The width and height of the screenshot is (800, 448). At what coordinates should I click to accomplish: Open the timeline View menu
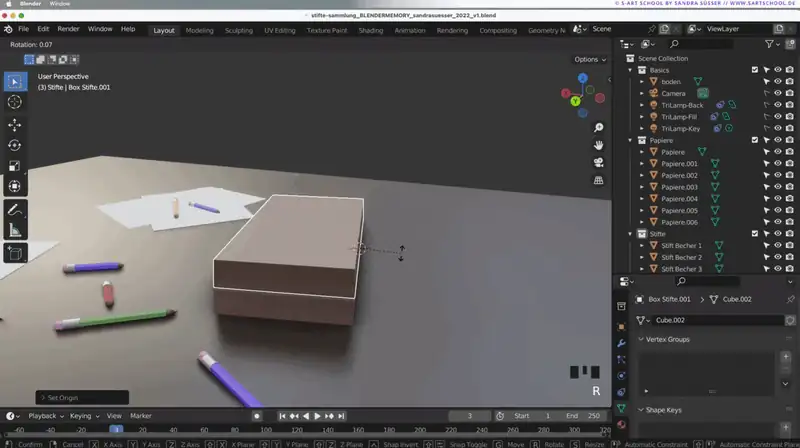tap(114, 416)
